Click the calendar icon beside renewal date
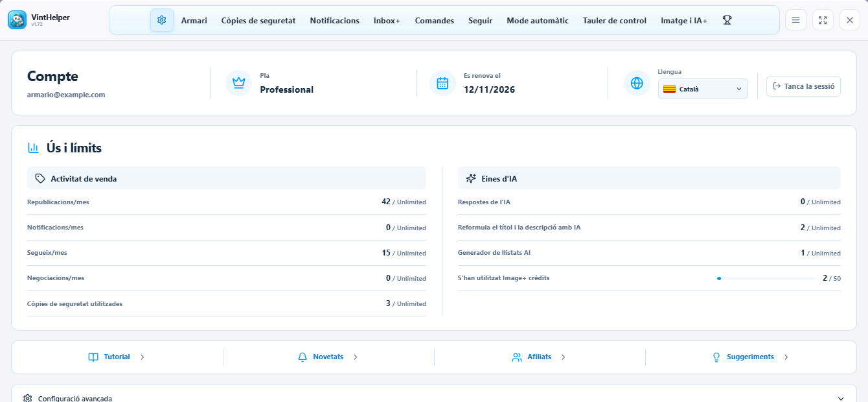The width and height of the screenshot is (868, 402). [x=442, y=83]
